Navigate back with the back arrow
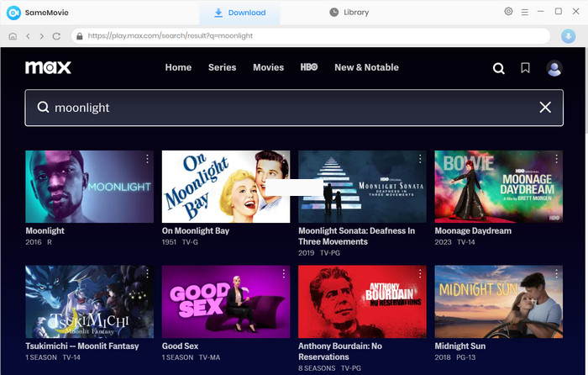 tap(28, 36)
